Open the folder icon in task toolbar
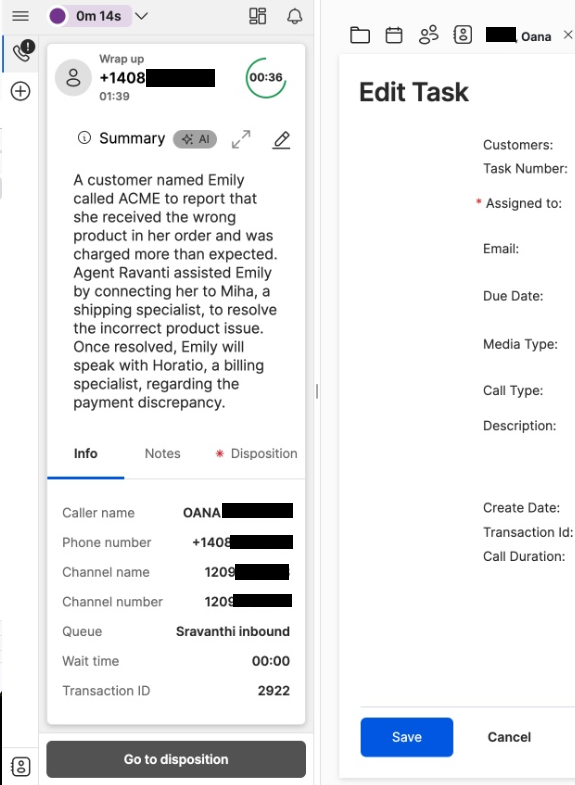This screenshot has width=575, height=785. 360,36
